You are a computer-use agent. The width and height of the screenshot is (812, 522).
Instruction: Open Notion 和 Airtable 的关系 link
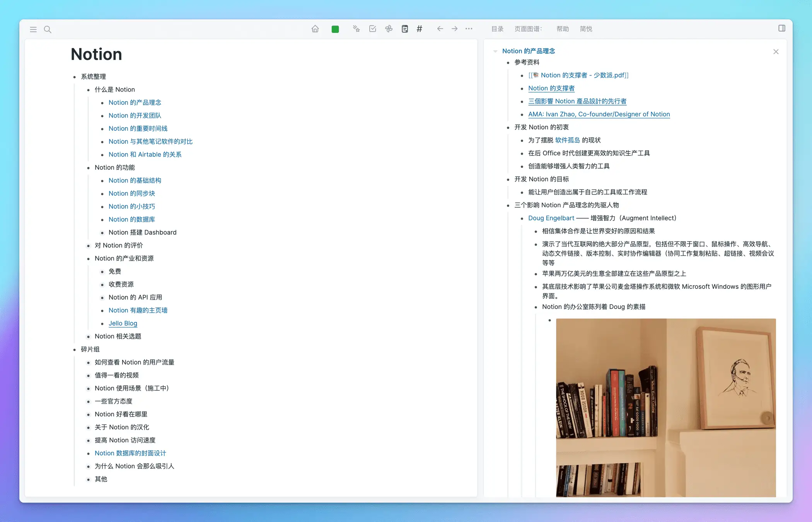click(x=145, y=155)
